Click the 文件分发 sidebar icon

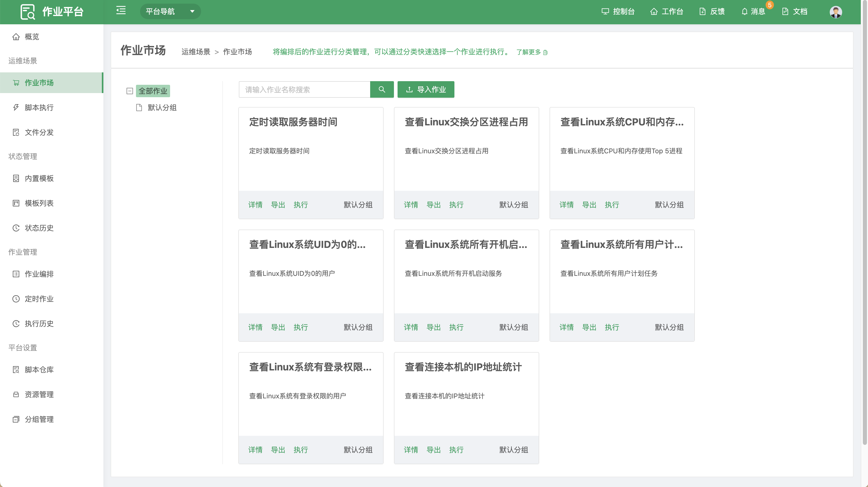click(x=16, y=132)
